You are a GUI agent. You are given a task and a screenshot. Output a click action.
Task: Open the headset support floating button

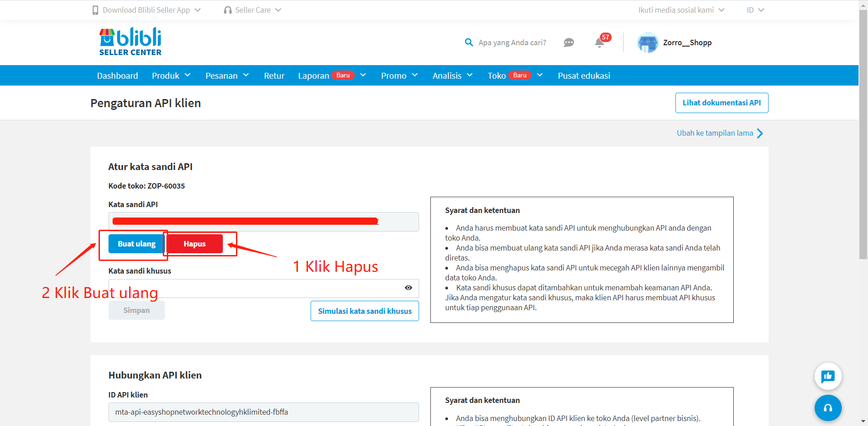pyautogui.click(x=828, y=408)
